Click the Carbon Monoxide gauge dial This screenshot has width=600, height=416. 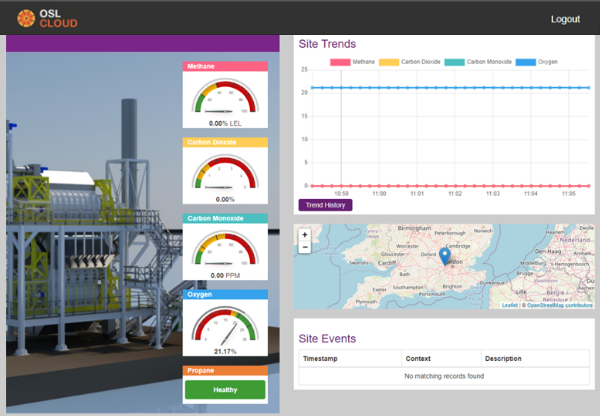[x=225, y=249]
